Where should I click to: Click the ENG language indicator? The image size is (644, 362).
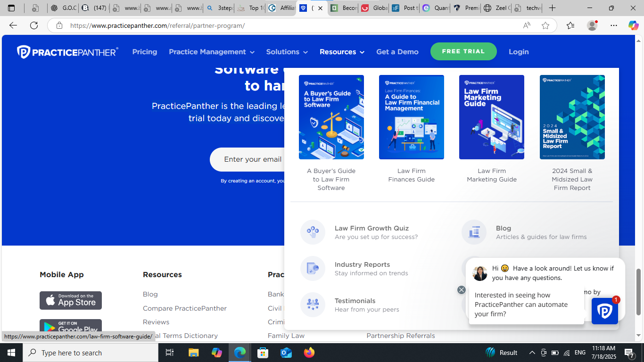click(x=580, y=353)
